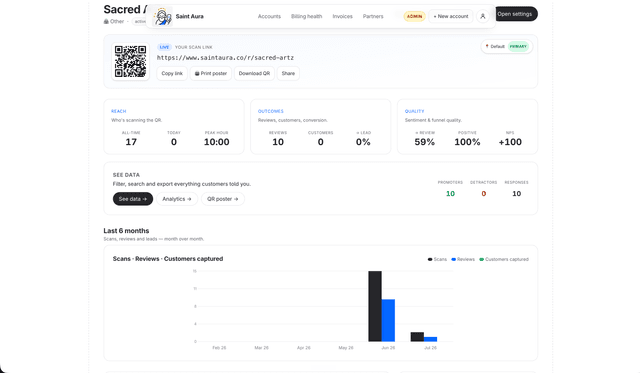Click the Review rate value 59%
The width and height of the screenshot is (640, 373).
[424, 142]
